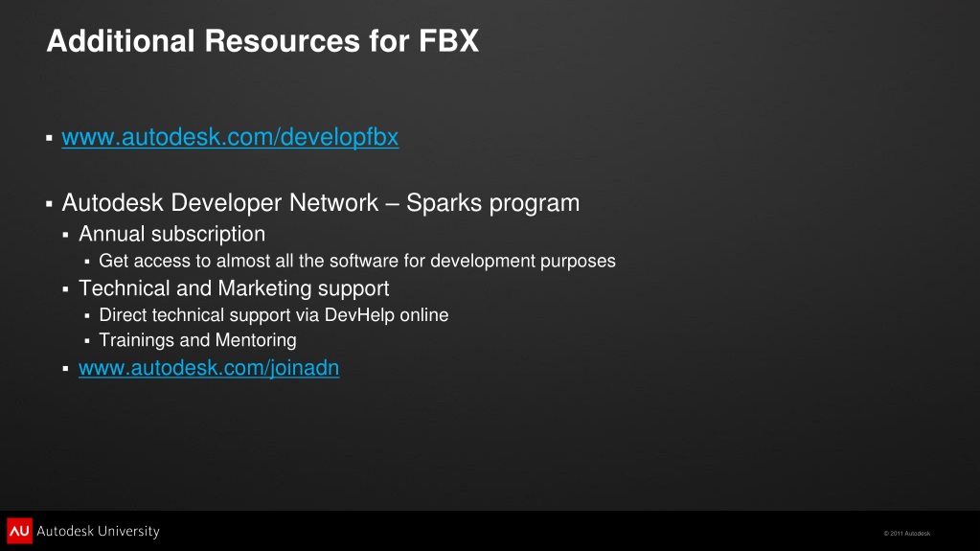Click the bullet marker before Autodesk Developer Network
Image resolution: width=980 pixels, height=551 pixels.
click(x=49, y=203)
